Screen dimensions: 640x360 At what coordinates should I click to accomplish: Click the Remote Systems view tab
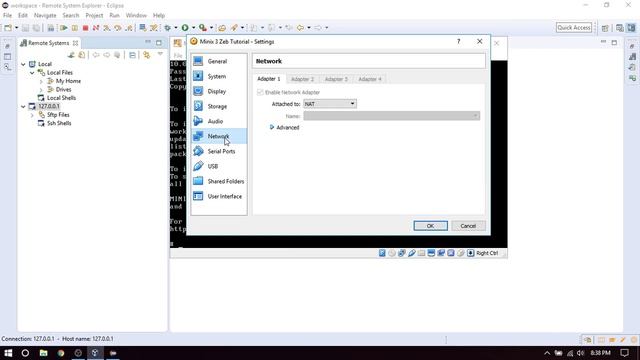48,43
